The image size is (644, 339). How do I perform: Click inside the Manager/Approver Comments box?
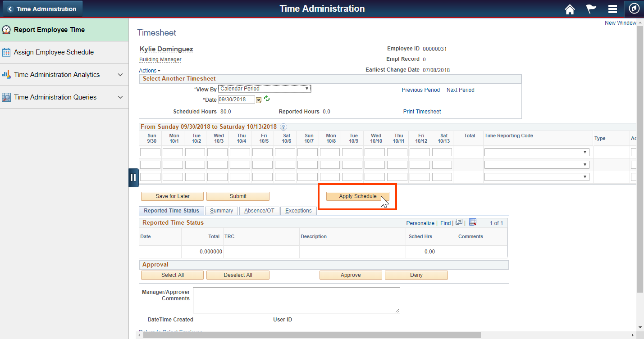[x=296, y=300]
